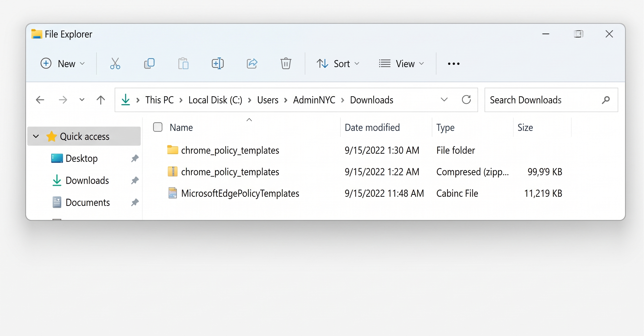Viewport: 644px width, 336px height.
Task: Click the 11,219 KB size value
Action: click(543, 193)
